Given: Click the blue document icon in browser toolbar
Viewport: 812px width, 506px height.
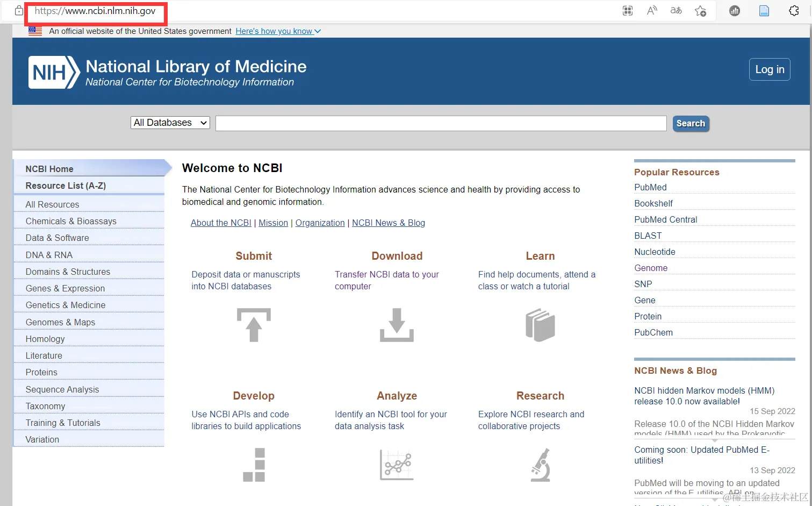Looking at the screenshot, I should (x=764, y=11).
